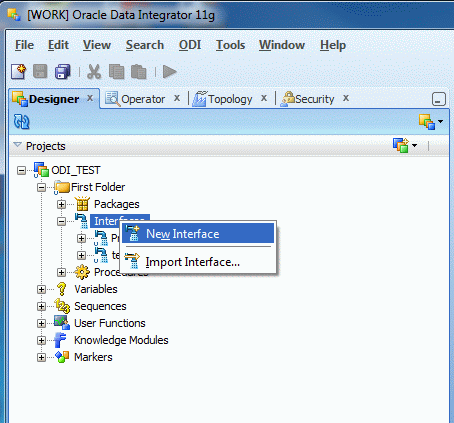Select the ODI_TEST project label
The width and height of the screenshot is (454, 423).
coord(76,170)
